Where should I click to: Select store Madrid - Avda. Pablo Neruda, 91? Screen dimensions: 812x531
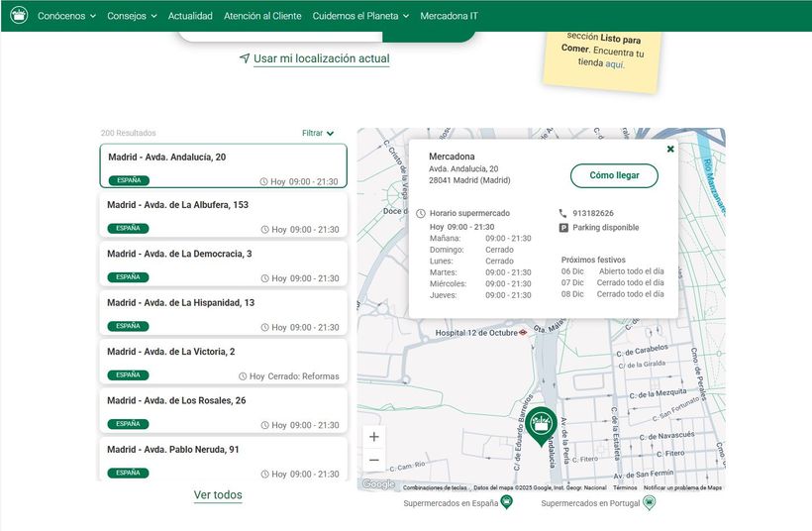click(x=223, y=459)
